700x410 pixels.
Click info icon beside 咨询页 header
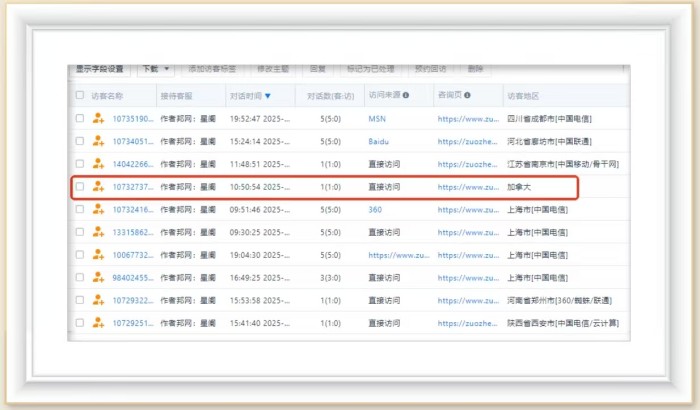467,96
